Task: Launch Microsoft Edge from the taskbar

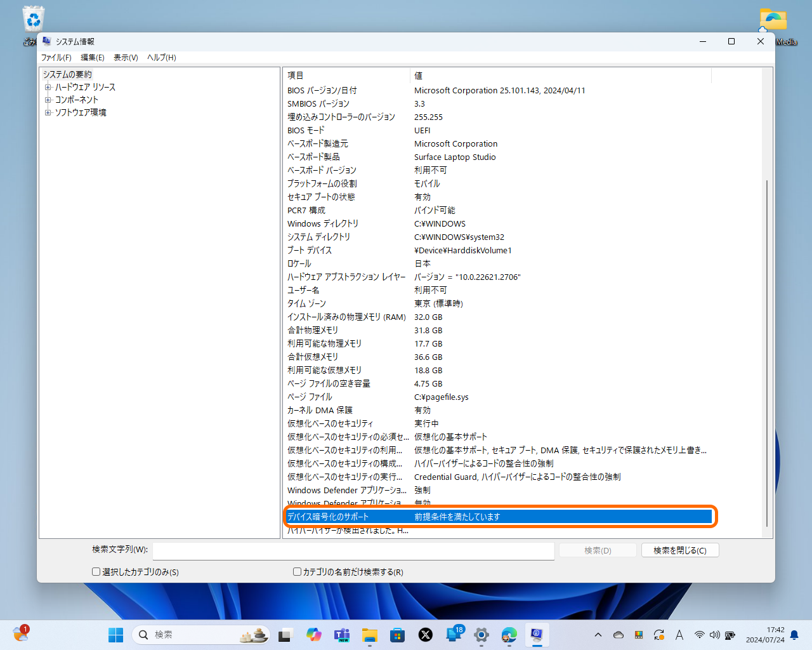Action: [509, 635]
